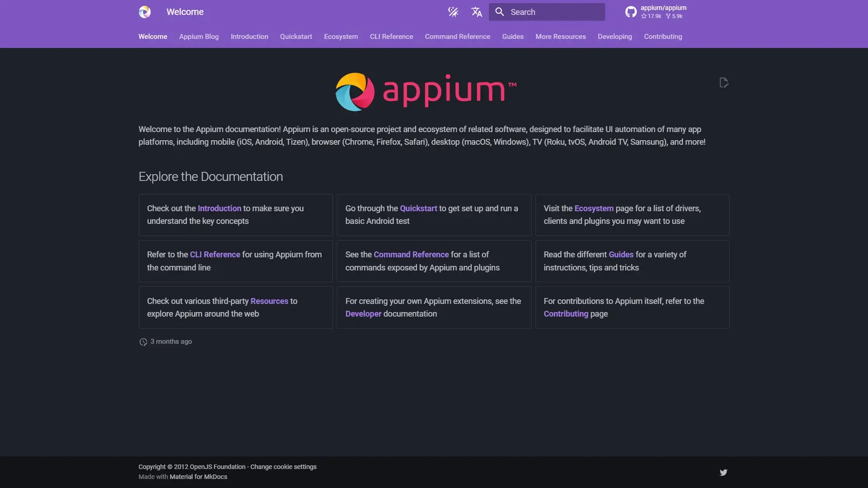The width and height of the screenshot is (868, 488).
Task: Open the Twitter icon in footer
Action: click(723, 472)
